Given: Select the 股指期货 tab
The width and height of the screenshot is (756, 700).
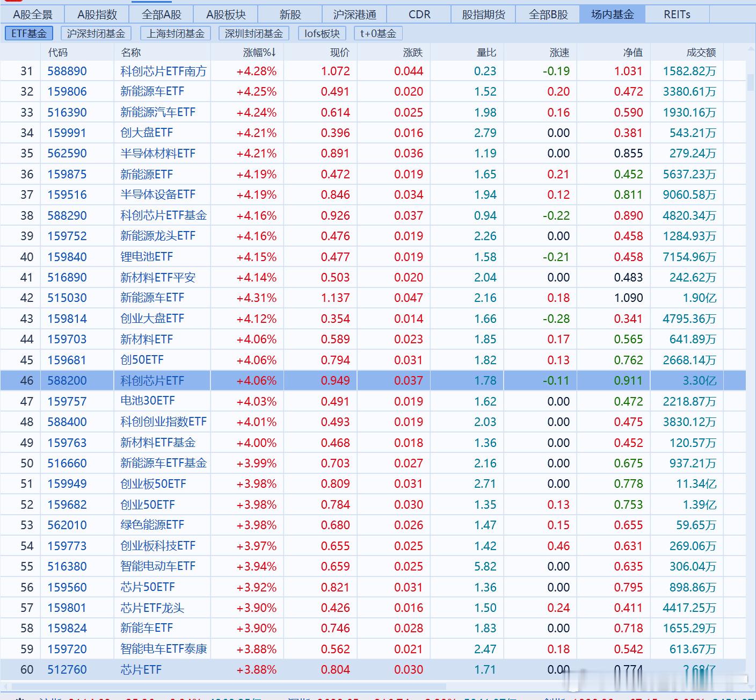Looking at the screenshot, I should (484, 15).
